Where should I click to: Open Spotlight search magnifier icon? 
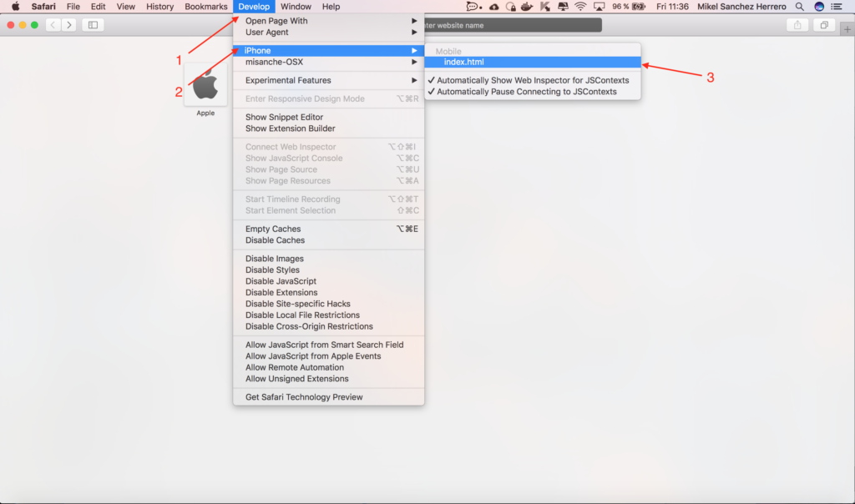tap(800, 7)
